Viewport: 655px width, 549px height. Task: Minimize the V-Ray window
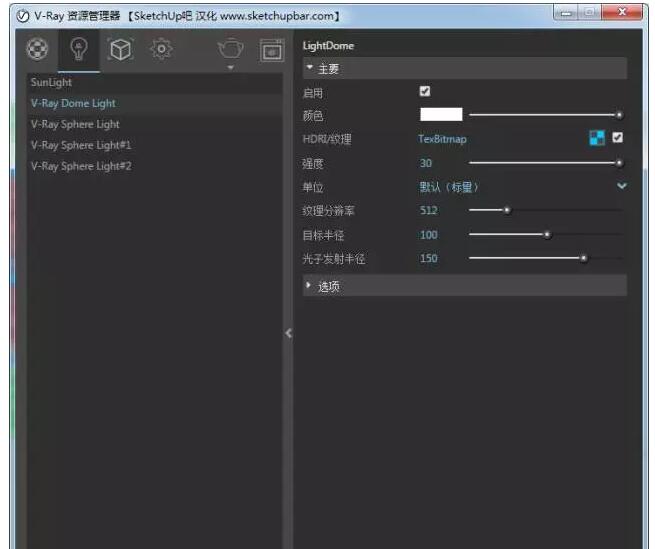(x=566, y=13)
